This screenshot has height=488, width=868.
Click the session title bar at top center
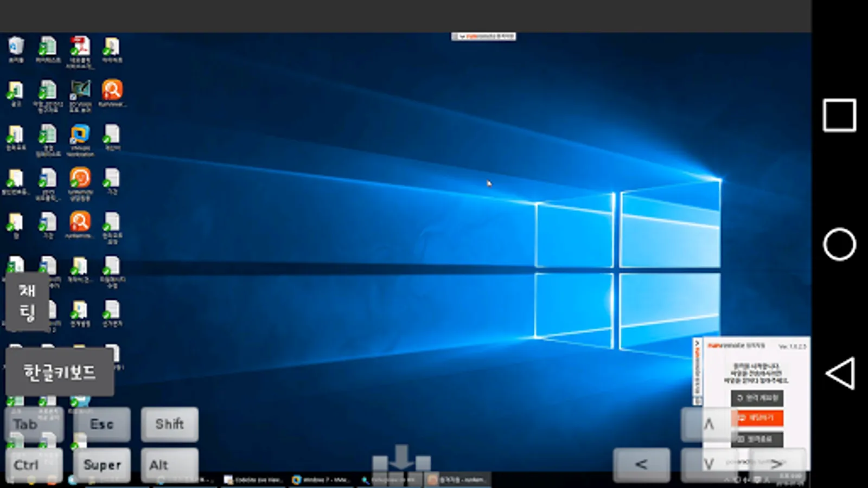pyautogui.click(x=483, y=36)
